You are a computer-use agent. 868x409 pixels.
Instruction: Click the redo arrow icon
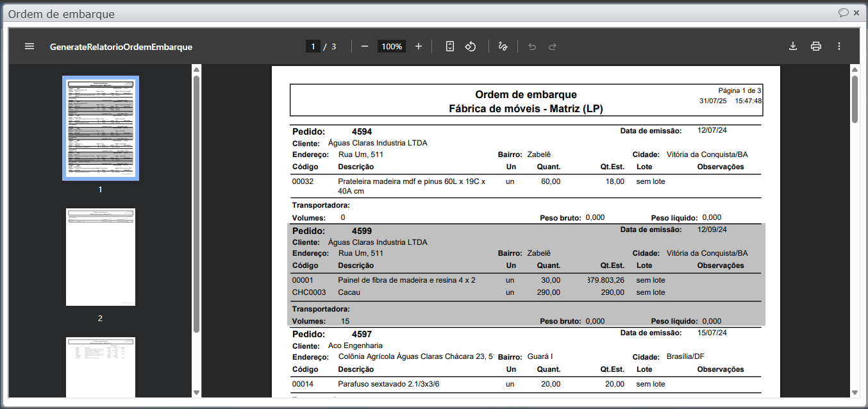552,46
